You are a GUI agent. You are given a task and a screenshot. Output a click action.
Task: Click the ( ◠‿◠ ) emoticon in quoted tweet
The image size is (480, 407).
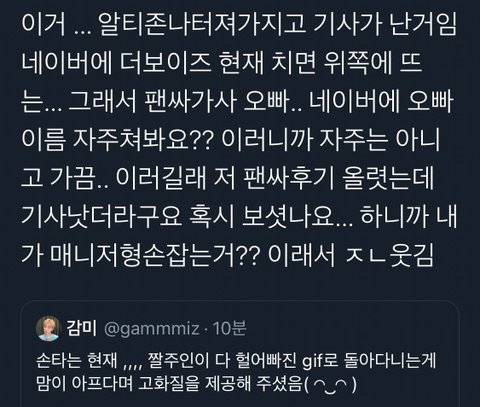coord(330,385)
